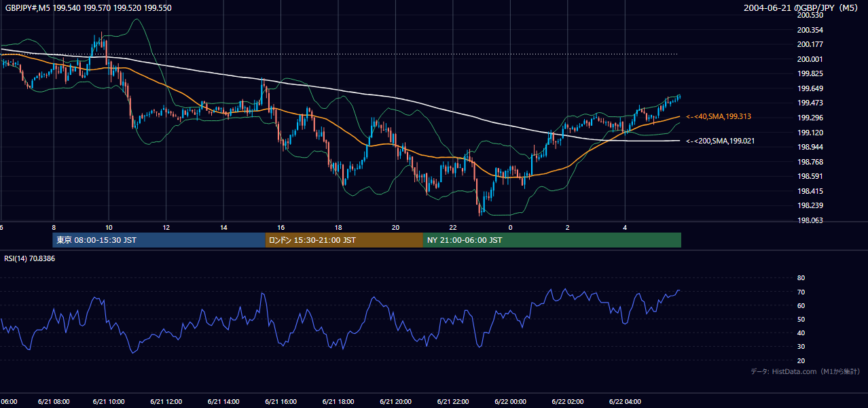Click the RSI(14) 70.8386 indicator label
The image size is (868, 408).
click(29, 258)
